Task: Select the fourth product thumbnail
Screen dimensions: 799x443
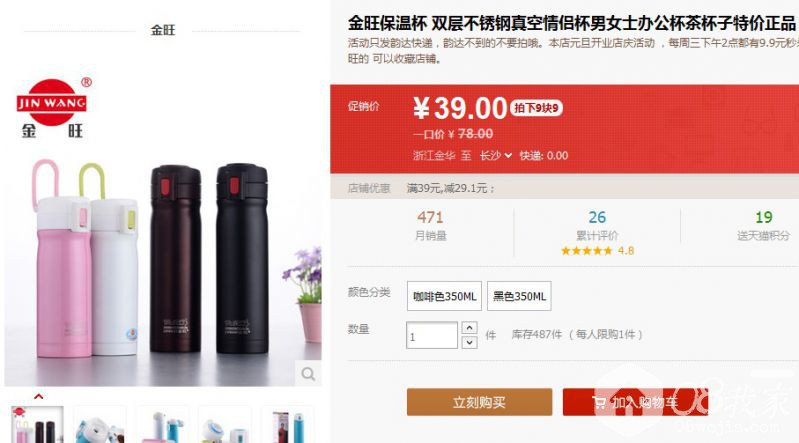Action: pos(224,425)
